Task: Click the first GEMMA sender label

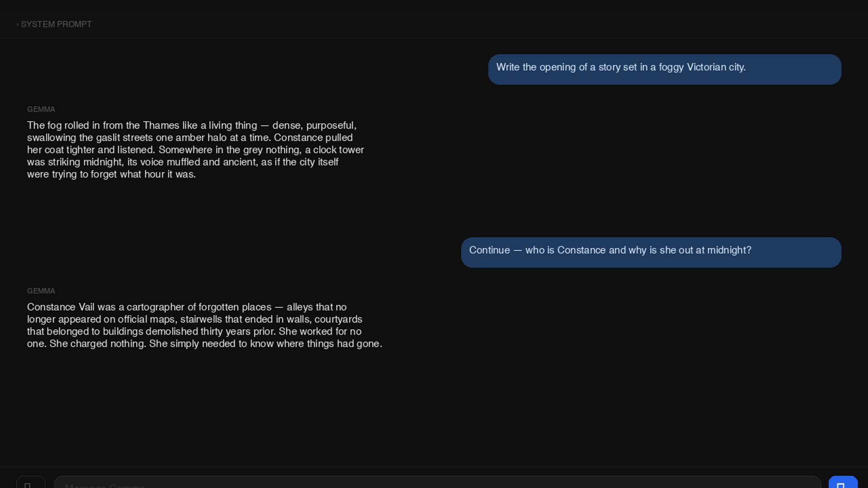Action: click(x=41, y=109)
